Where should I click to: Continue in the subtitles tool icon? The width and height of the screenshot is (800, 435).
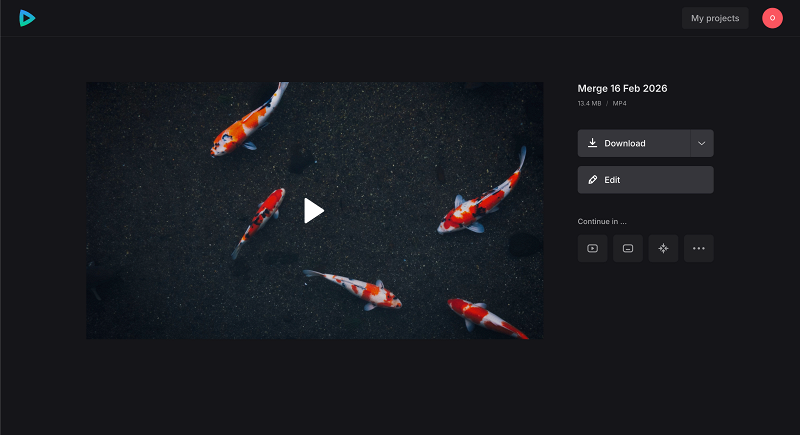[628, 248]
